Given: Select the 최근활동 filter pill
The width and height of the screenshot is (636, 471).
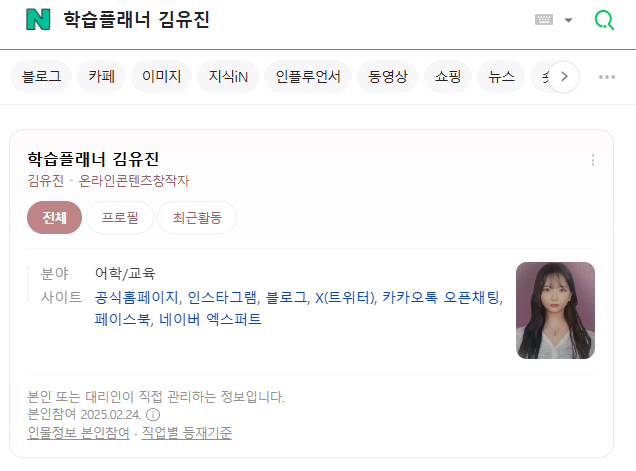Looking at the screenshot, I should tap(197, 217).
